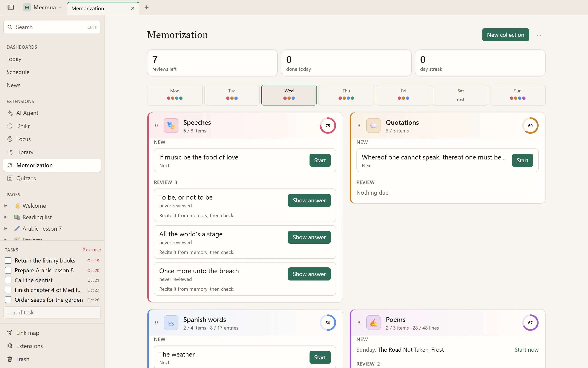
Task: Select the Fri day tab
Action: pos(403,95)
